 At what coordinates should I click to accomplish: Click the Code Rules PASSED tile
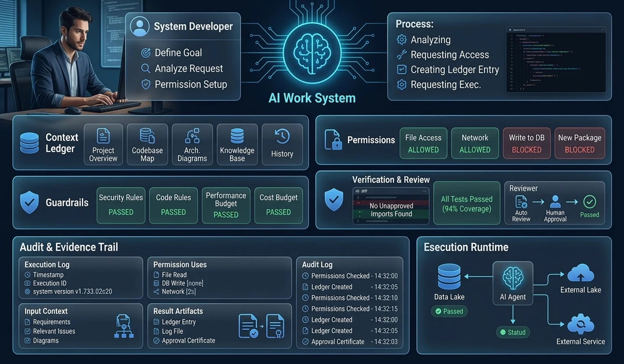[173, 205]
